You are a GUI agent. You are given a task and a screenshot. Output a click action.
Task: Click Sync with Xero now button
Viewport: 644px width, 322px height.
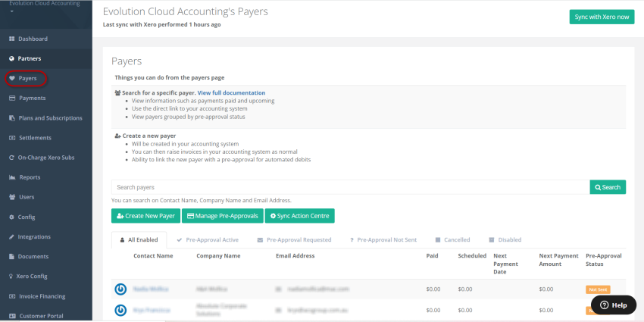click(602, 17)
